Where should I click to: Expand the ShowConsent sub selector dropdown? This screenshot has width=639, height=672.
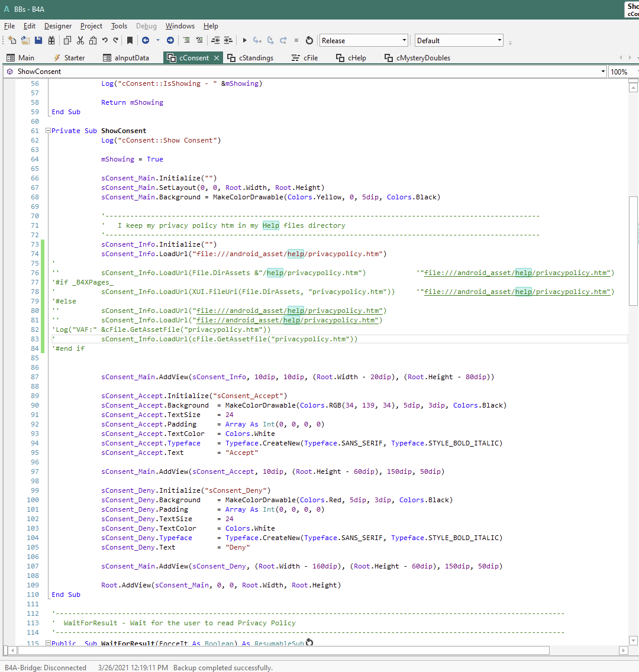[602, 72]
